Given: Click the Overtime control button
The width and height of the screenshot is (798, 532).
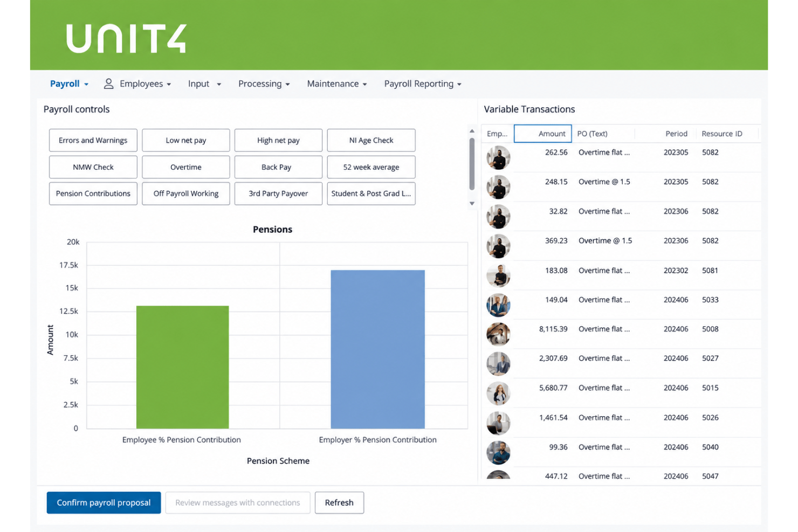Looking at the screenshot, I should click(186, 167).
